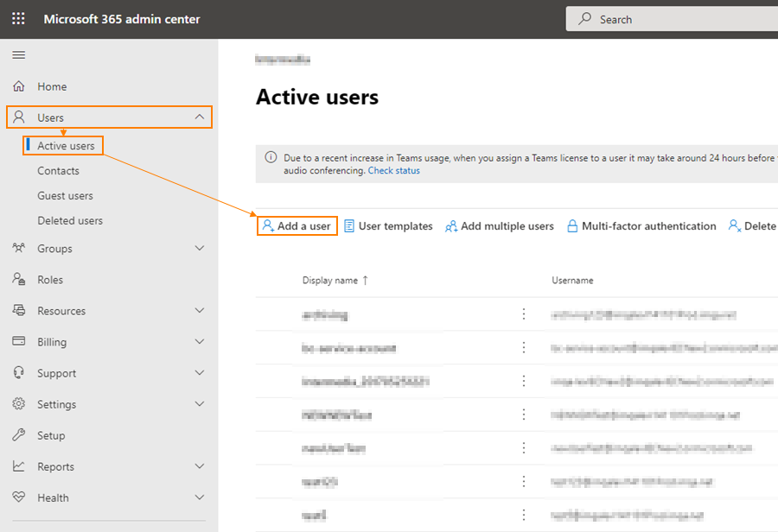This screenshot has height=532, width=778.
Task: Click the Resources icon in sidebar
Action: pyautogui.click(x=19, y=310)
